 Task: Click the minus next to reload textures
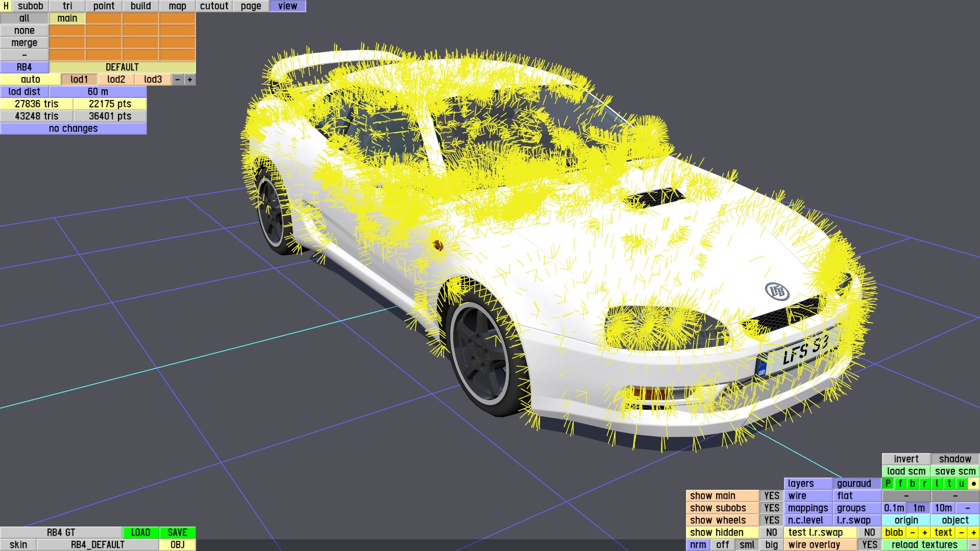pos(973,545)
